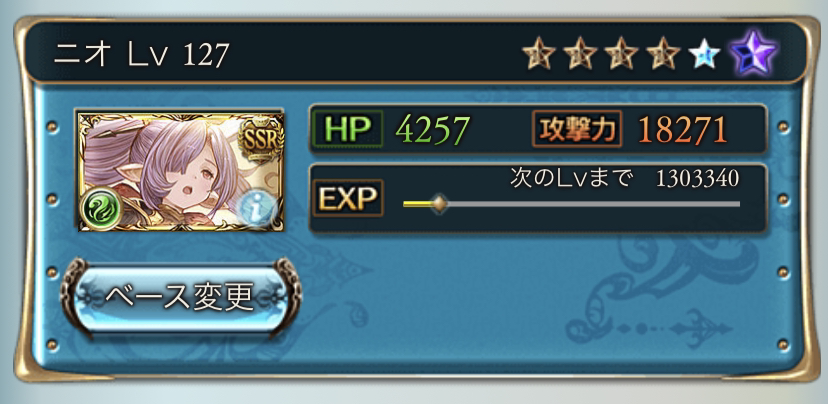Image resolution: width=828 pixels, height=404 pixels.
Task: Click the EXP label badge
Action: [x=347, y=198]
